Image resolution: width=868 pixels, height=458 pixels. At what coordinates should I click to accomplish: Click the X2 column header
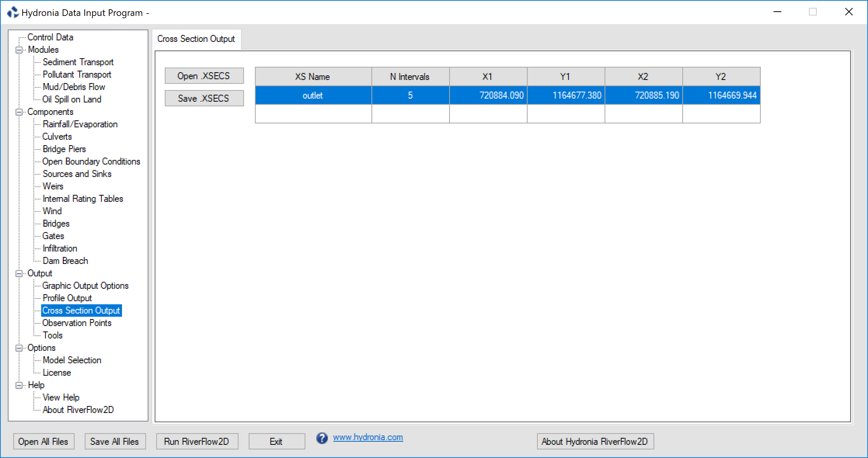tap(643, 76)
